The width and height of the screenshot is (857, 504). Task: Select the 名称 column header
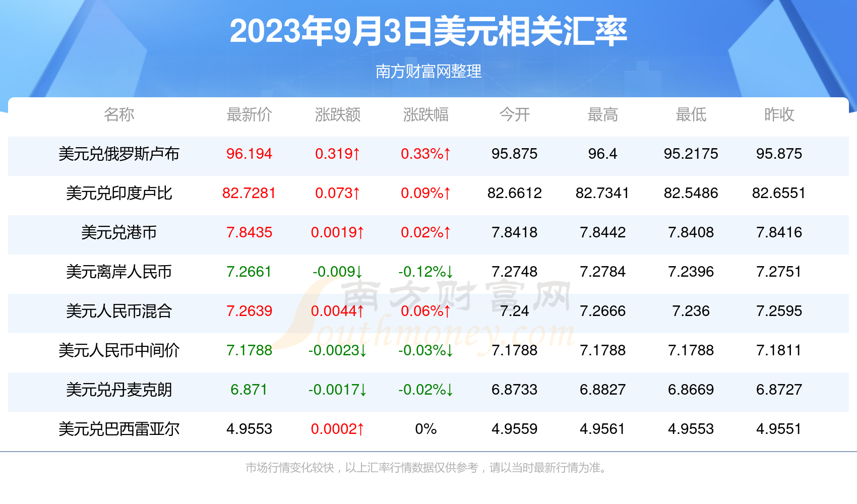click(119, 114)
